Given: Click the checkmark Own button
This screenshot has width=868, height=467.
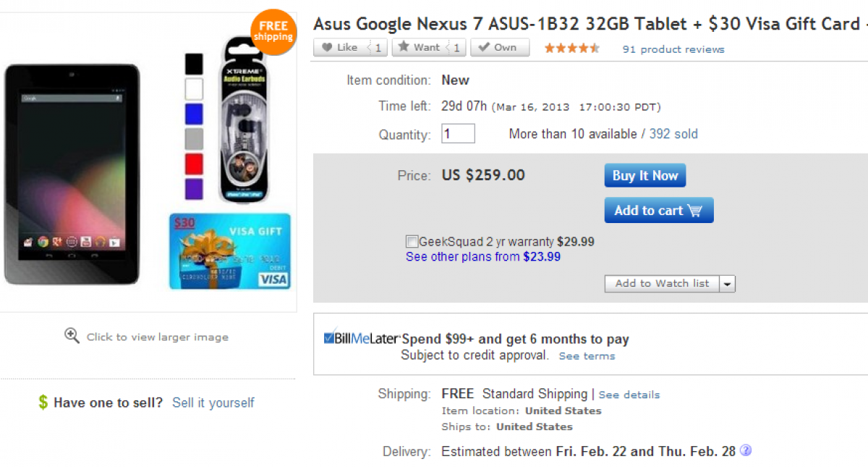Looking at the screenshot, I should pos(499,48).
